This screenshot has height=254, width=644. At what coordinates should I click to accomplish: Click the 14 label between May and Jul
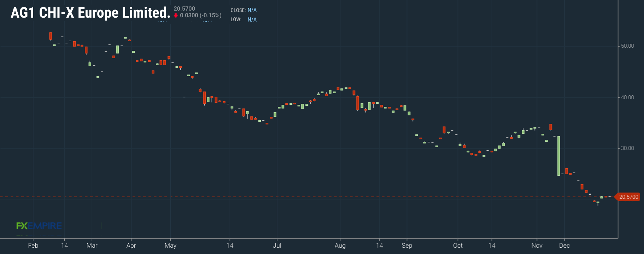click(x=230, y=246)
